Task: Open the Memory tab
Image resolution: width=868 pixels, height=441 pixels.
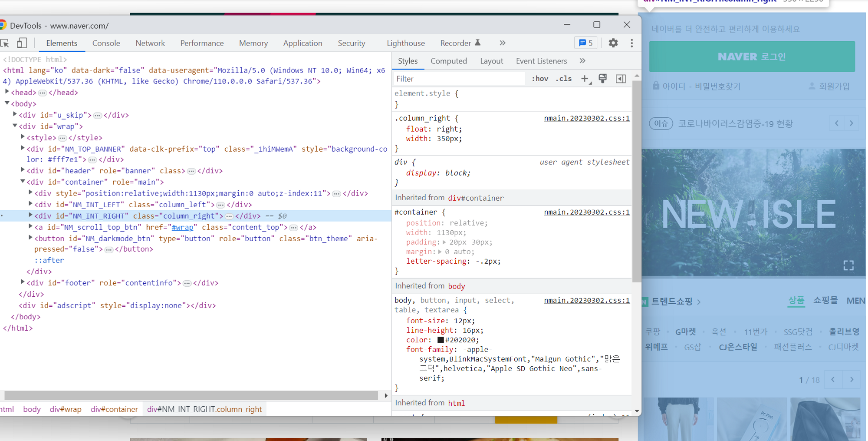Action: pyautogui.click(x=253, y=43)
